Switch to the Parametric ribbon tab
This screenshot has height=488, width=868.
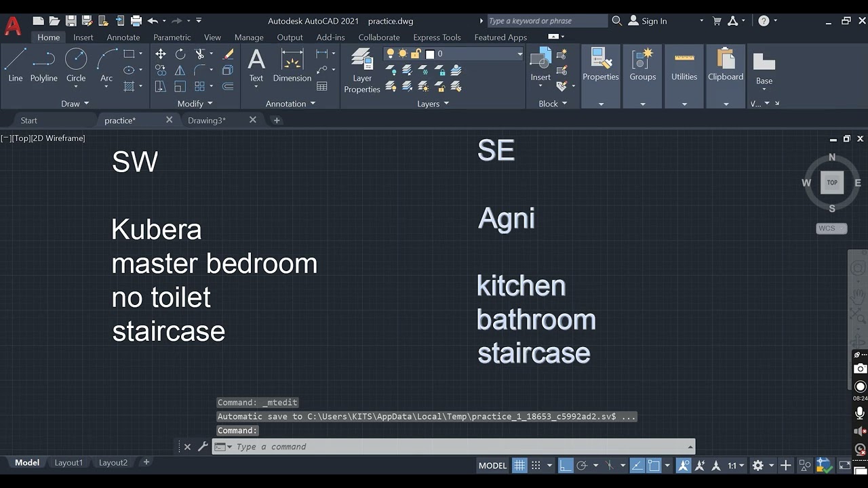(172, 37)
